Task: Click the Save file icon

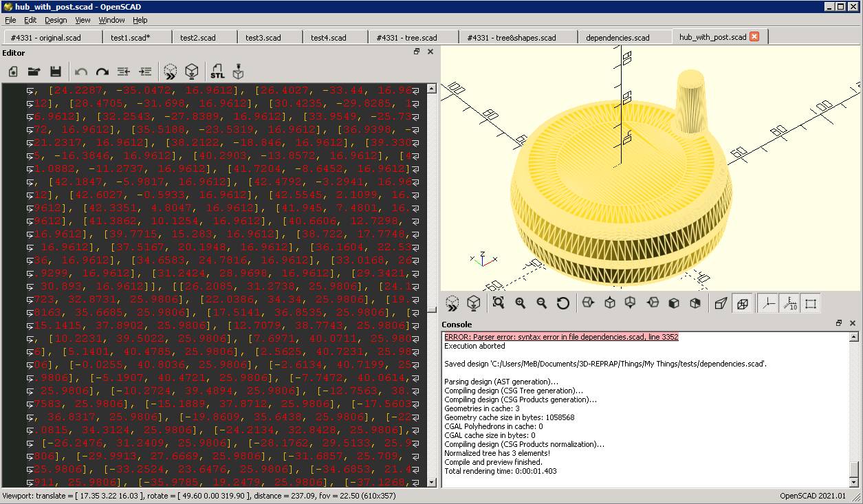Action: pos(56,72)
